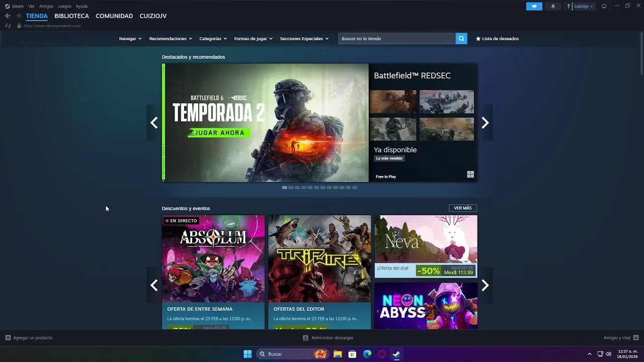Click the Destacados y recomendados heading
Image resolution: width=644 pixels, height=362 pixels.
(193, 57)
